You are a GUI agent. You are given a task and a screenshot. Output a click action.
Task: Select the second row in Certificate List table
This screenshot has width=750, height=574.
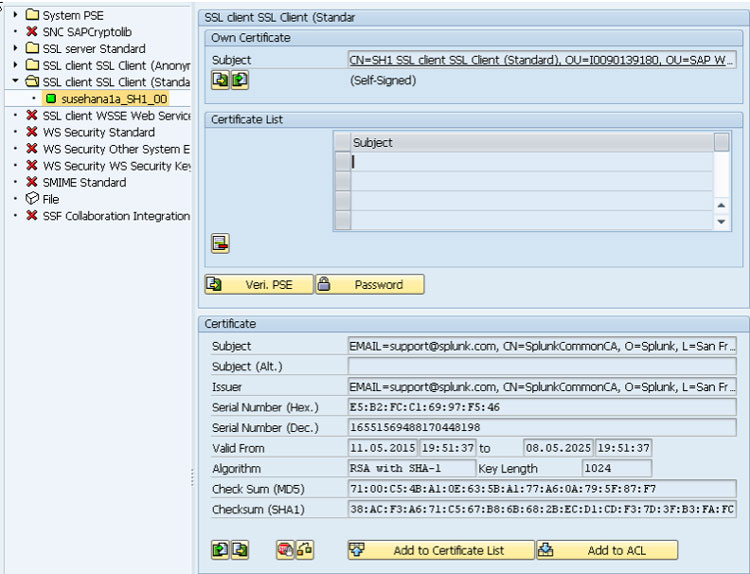pos(343,181)
